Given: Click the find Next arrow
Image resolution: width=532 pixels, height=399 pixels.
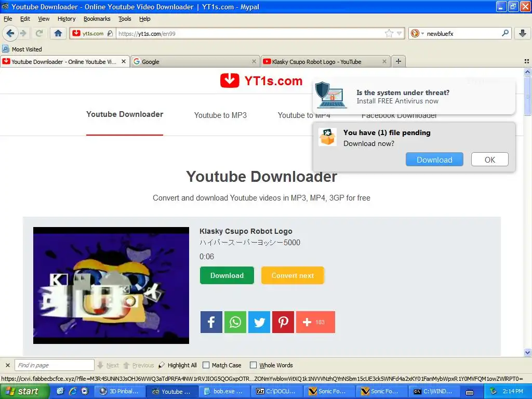Looking at the screenshot, I should pyautogui.click(x=108, y=365).
